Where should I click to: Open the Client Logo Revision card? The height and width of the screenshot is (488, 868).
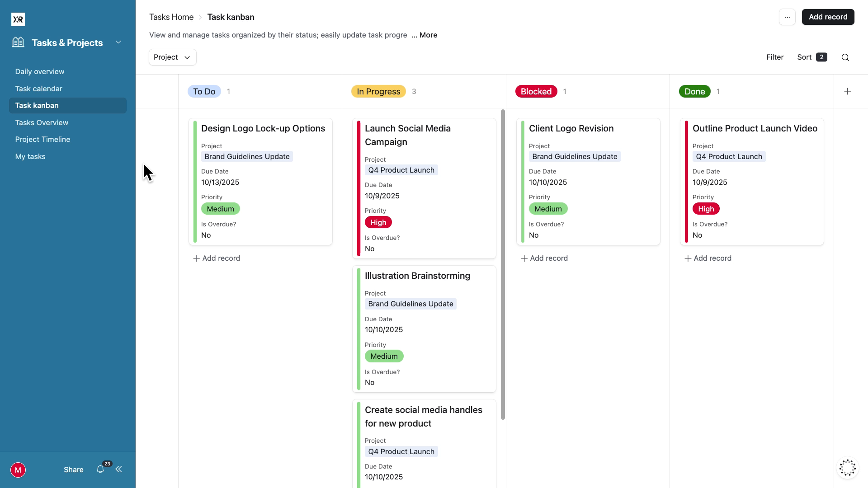[571, 128]
